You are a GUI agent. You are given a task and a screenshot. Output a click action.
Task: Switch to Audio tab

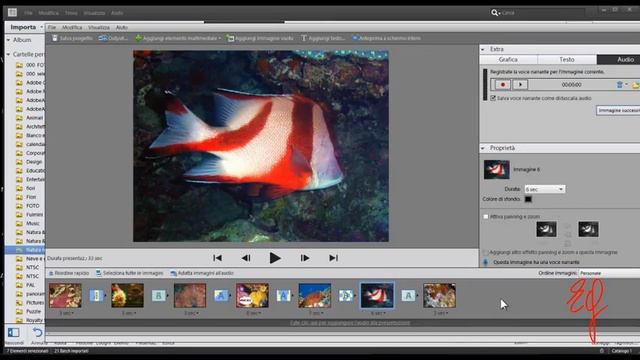click(618, 60)
